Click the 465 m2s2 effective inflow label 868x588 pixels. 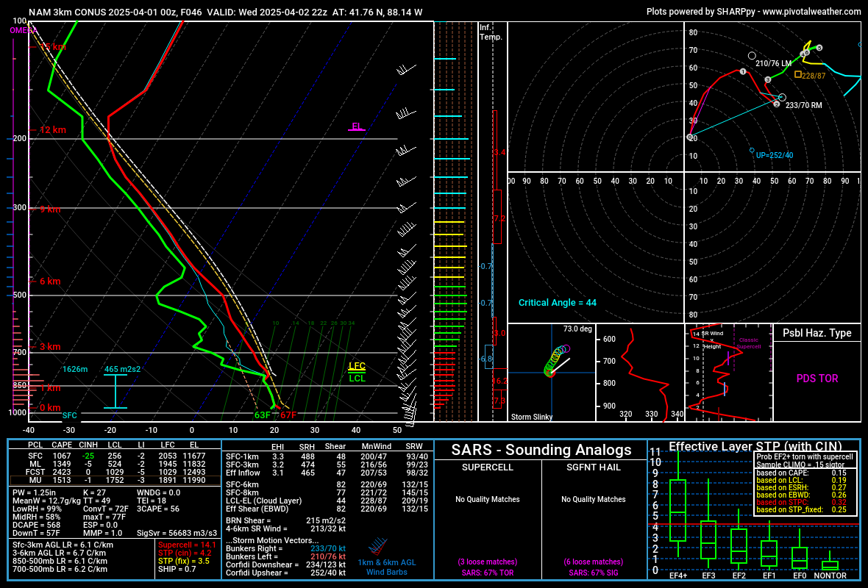(122, 369)
